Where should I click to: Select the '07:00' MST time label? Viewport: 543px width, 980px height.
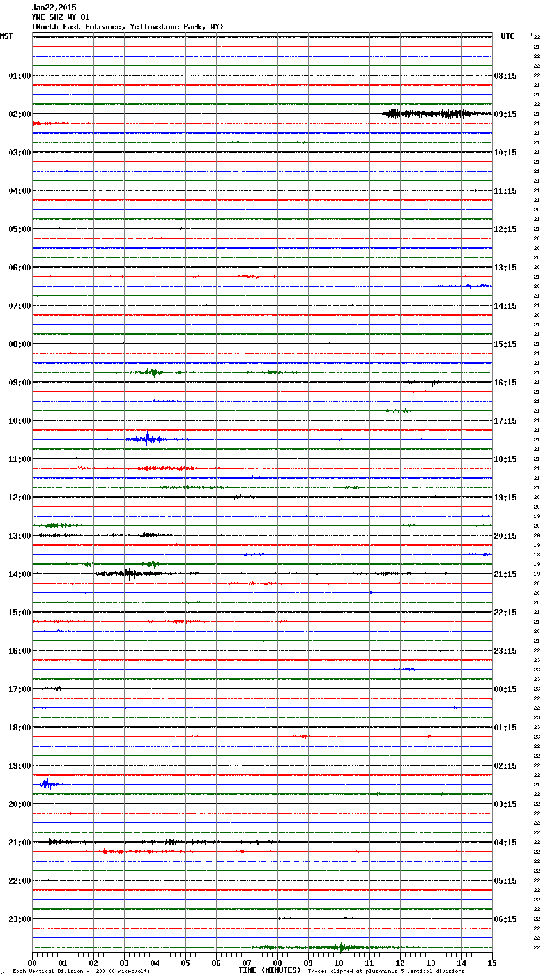click(20, 306)
